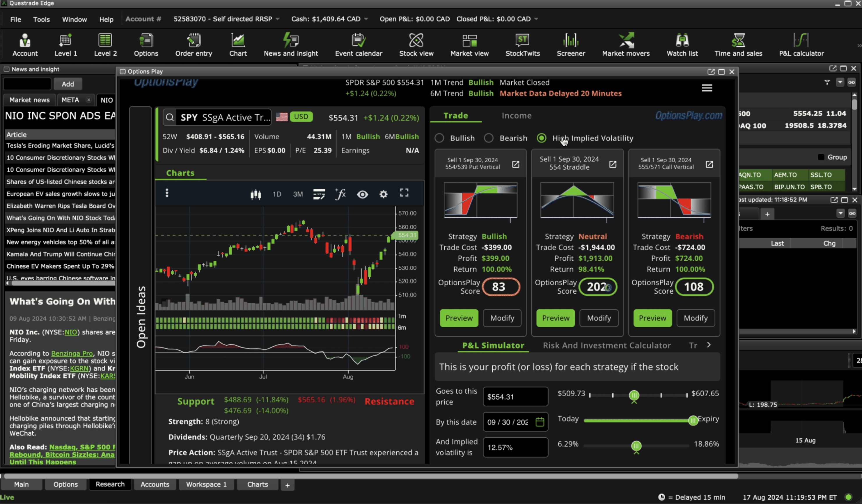Preview the 554 Straddle strategy
862x504 pixels.
click(555, 318)
